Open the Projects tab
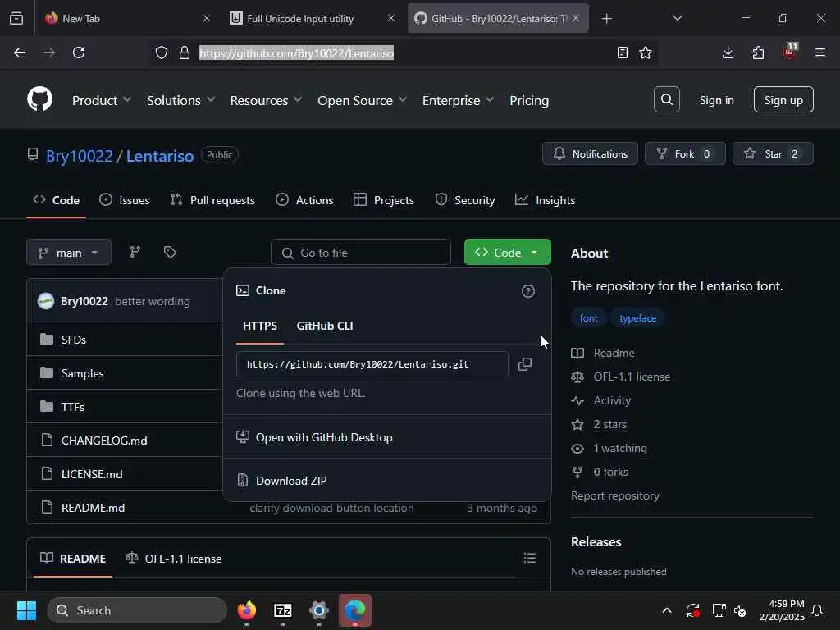Screen dimensions: 840x630 (x=384, y=200)
